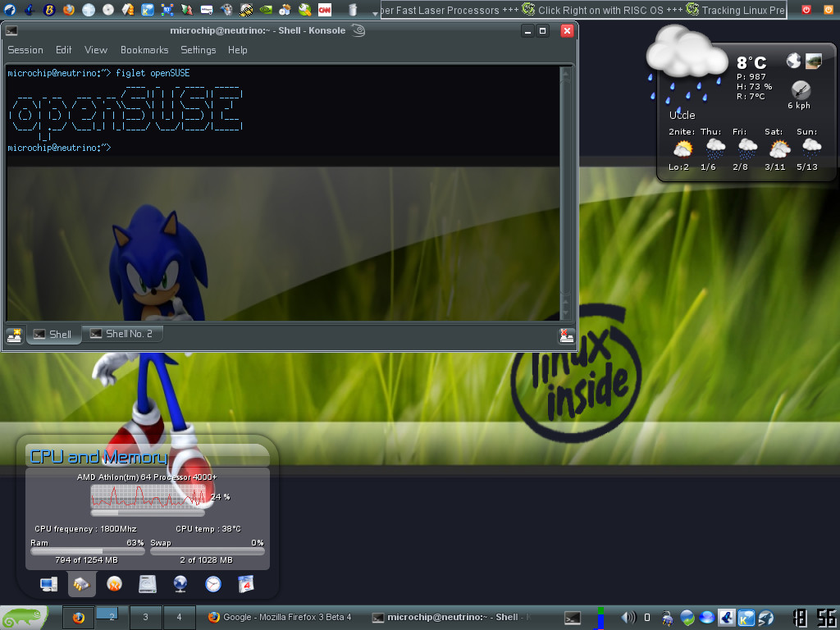The width and height of the screenshot is (840, 630).
Task: Switch to virtual desktop 2 pager
Action: tap(112, 617)
